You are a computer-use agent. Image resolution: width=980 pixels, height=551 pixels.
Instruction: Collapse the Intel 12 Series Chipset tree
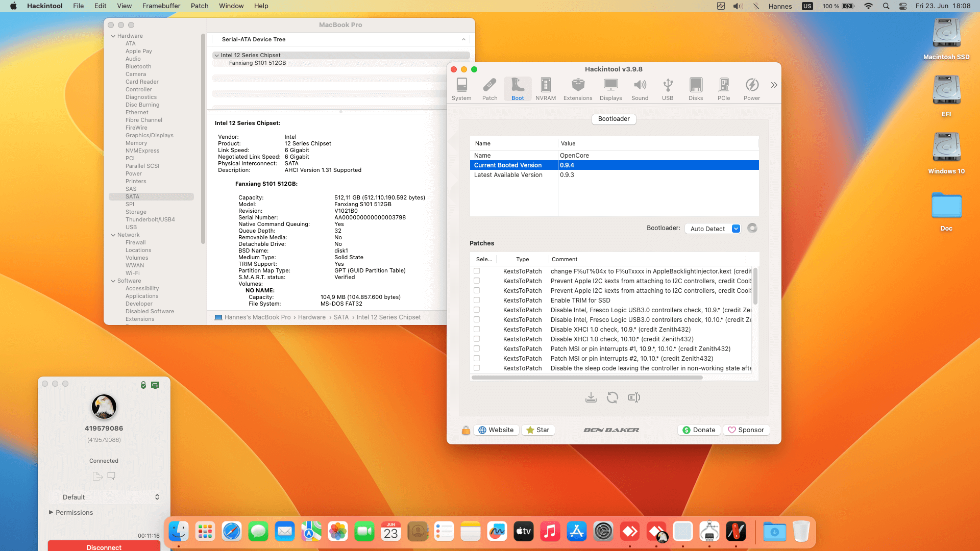pyautogui.click(x=217, y=55)
